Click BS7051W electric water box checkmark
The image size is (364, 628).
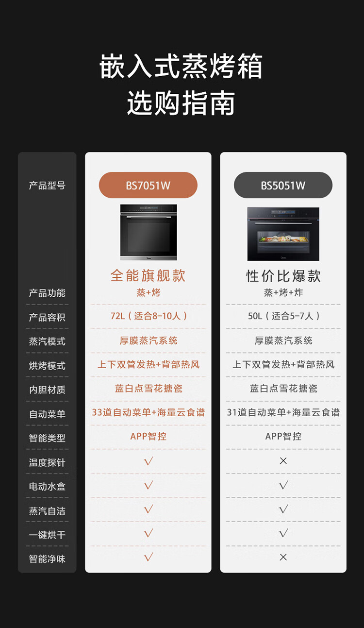[149, 485]
